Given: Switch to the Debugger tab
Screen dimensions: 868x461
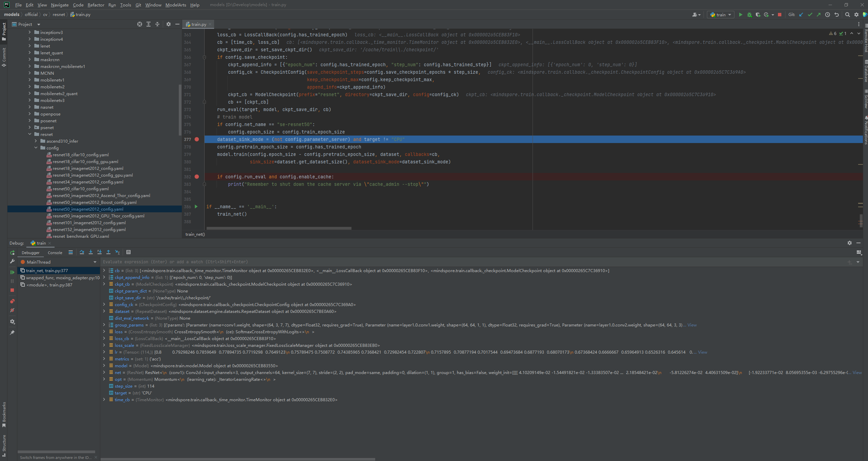Looking at the screenshot, I should pyautogui.click(x=31, y=252).
